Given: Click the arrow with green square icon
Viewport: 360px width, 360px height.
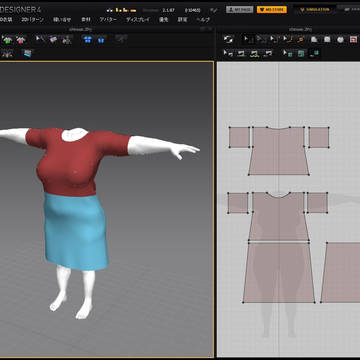Looking at the screenshot, I should [x=287, y=53].
